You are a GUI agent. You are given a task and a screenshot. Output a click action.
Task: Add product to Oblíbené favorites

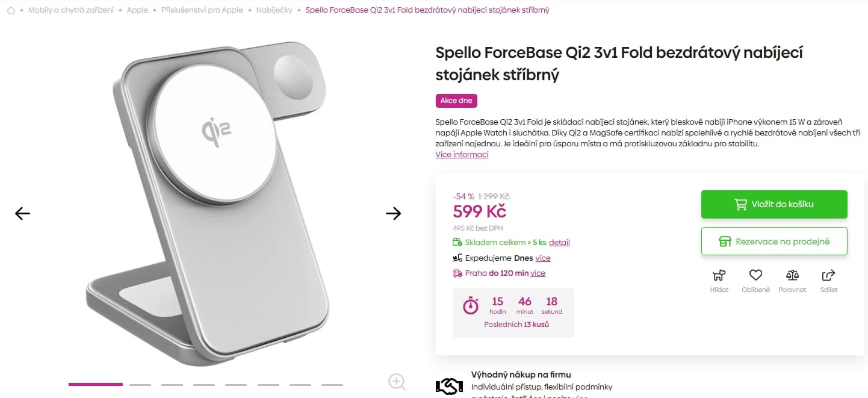[x=755, y=276]
